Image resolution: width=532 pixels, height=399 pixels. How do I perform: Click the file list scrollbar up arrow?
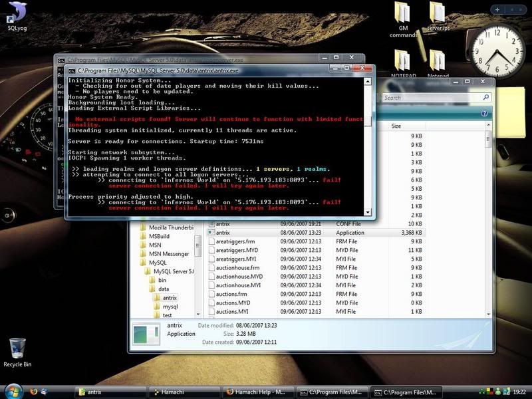click(x=489, y=125)
